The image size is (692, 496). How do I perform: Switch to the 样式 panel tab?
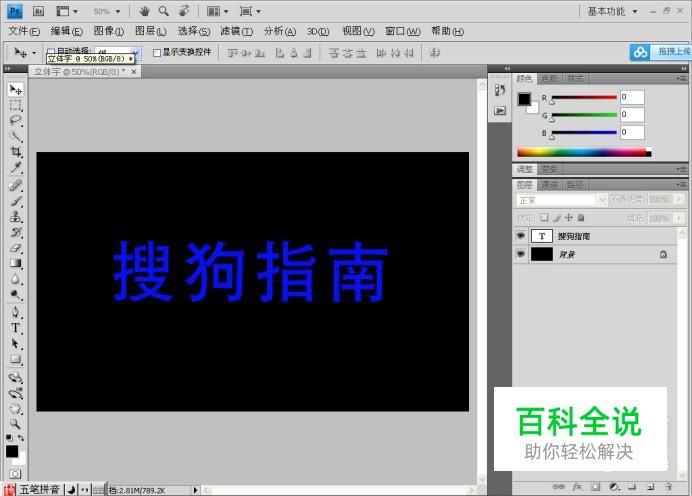(575, 79)
